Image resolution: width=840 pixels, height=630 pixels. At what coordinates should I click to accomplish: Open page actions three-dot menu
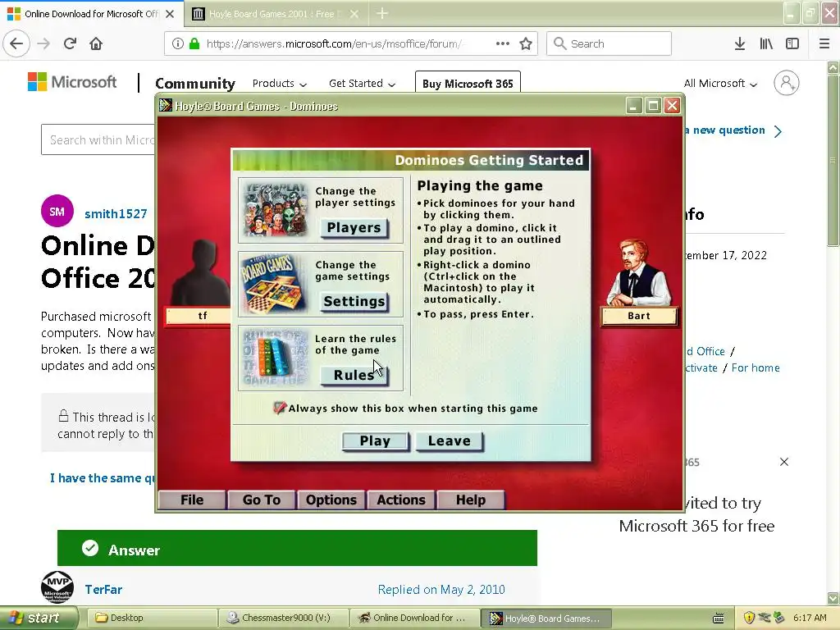(x=503, y=43)
